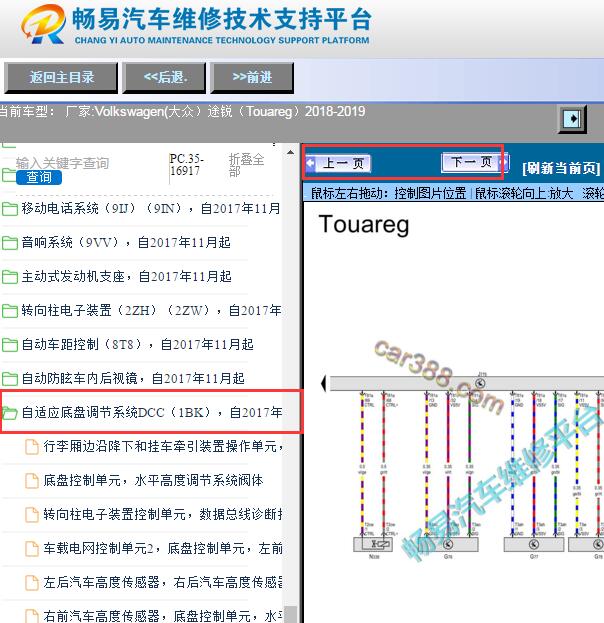The height and width of the screenshot is (623, 604).
Task: Click the 刷新当前页 link
Action: tap(561, 168)
